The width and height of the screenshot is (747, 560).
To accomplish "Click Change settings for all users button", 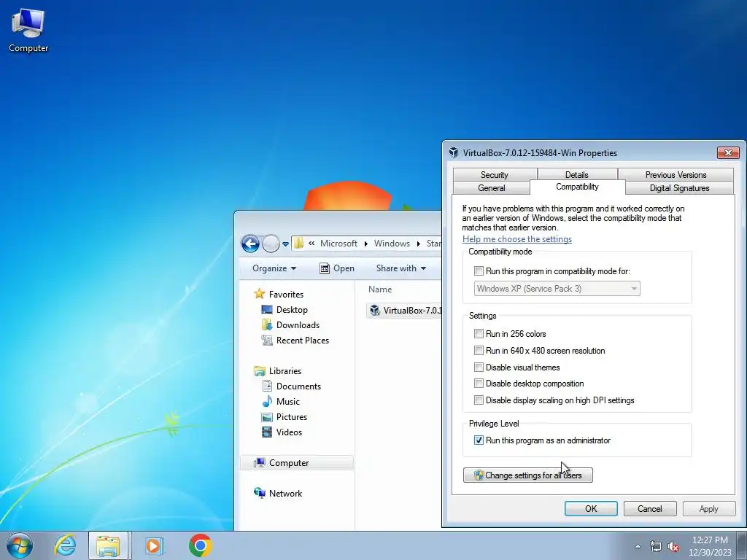I will 528,475.
